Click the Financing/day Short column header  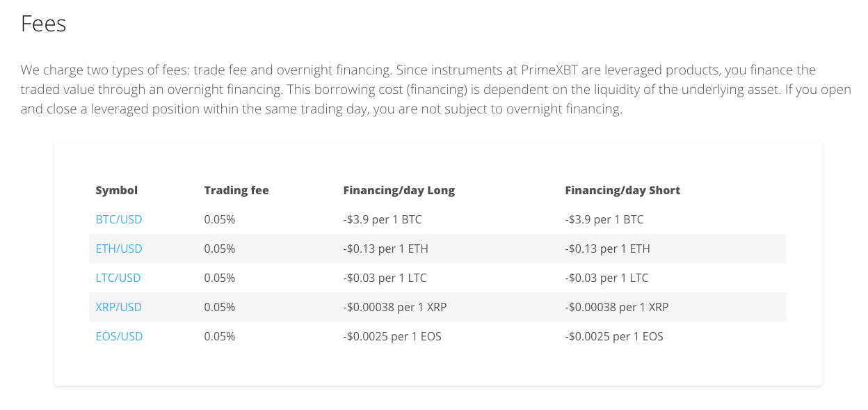point(622,190)
